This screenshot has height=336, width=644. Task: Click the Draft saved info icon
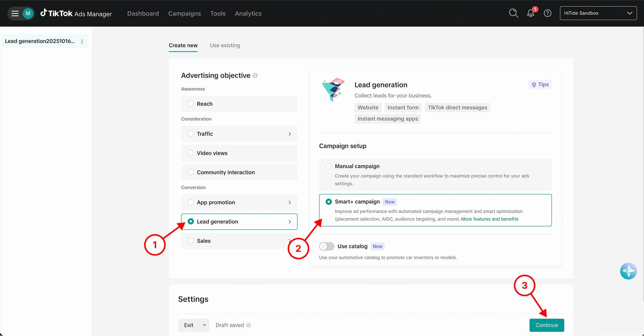click(249, 325)
